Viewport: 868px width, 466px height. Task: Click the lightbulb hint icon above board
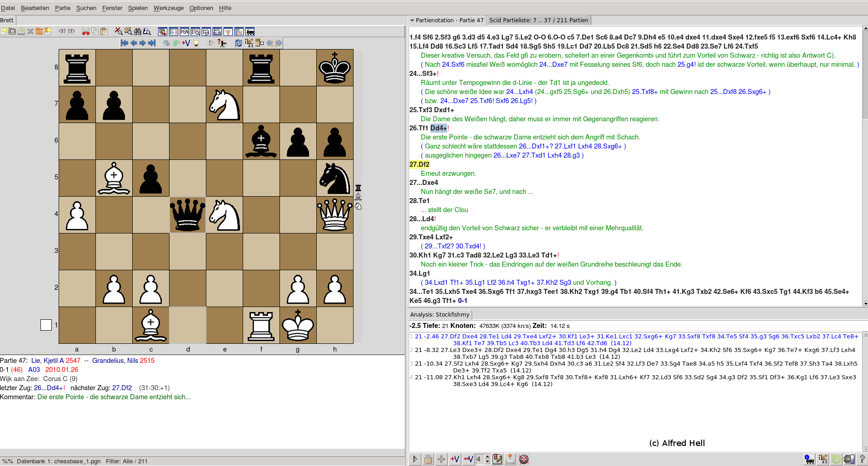click(196, 43)
